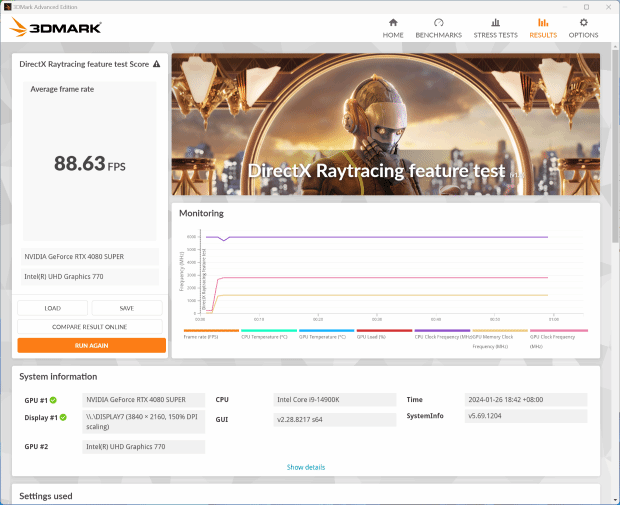Click the DirectX Raytracing banner image
This screenshot has width=620, height=505.
pos(386,124)
